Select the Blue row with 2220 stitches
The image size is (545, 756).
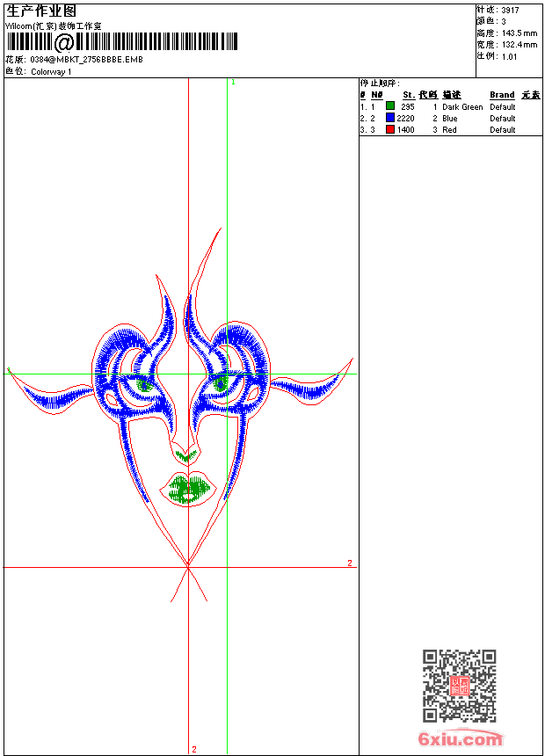[450, 118]
